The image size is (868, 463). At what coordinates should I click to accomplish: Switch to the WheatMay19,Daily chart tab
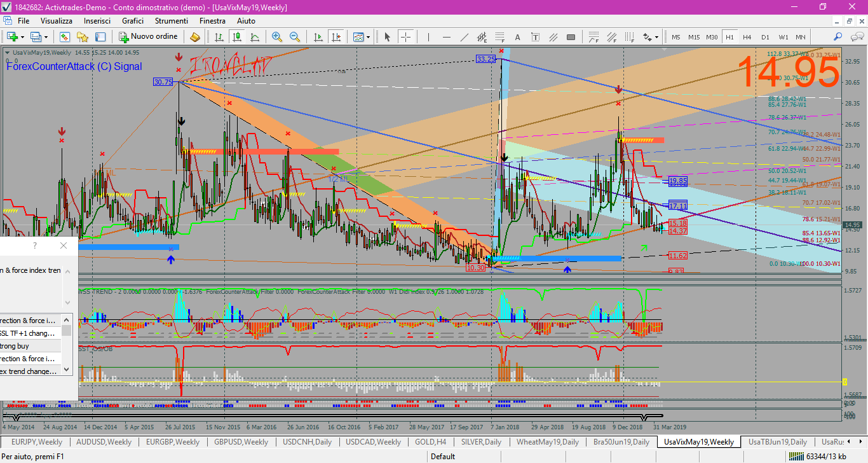(x=547, y=441)
